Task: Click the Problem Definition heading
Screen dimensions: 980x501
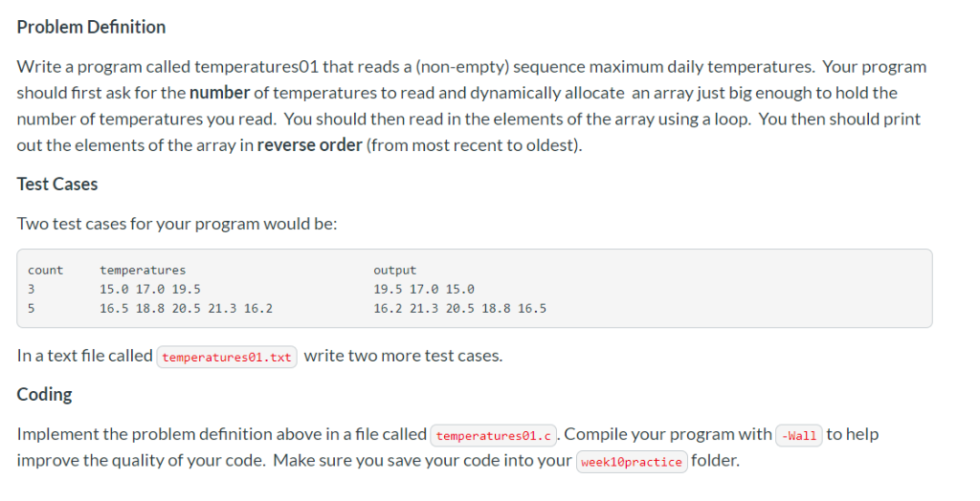Action: 91,27
